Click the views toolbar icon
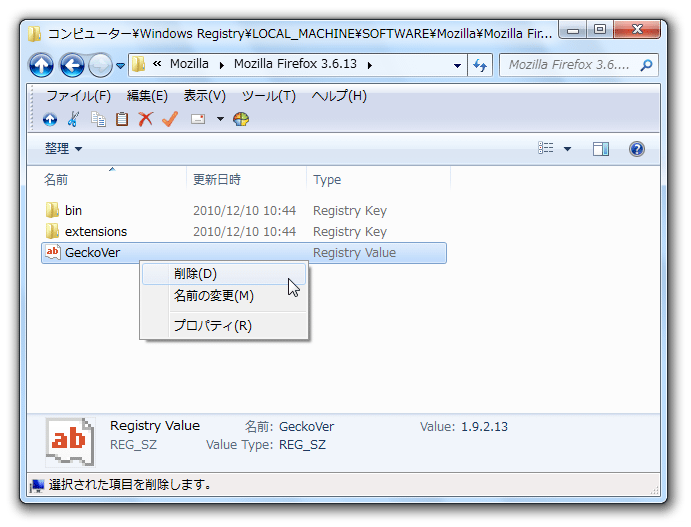 198,119
